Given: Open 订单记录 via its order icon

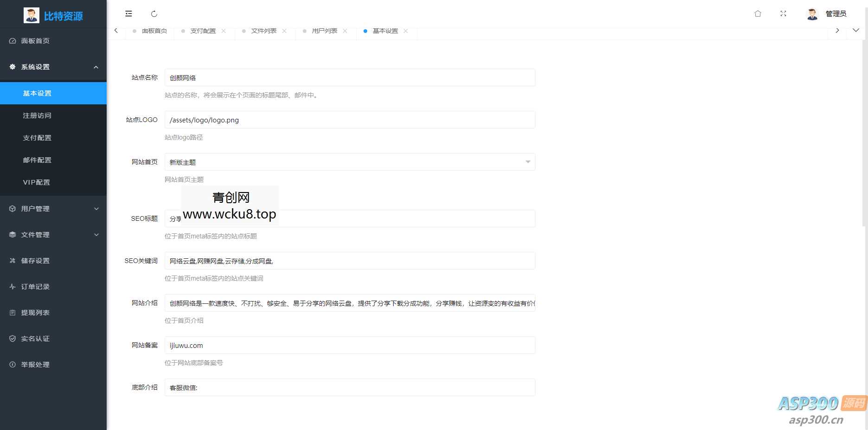Looking at the screenshot, I should point(13,286).
